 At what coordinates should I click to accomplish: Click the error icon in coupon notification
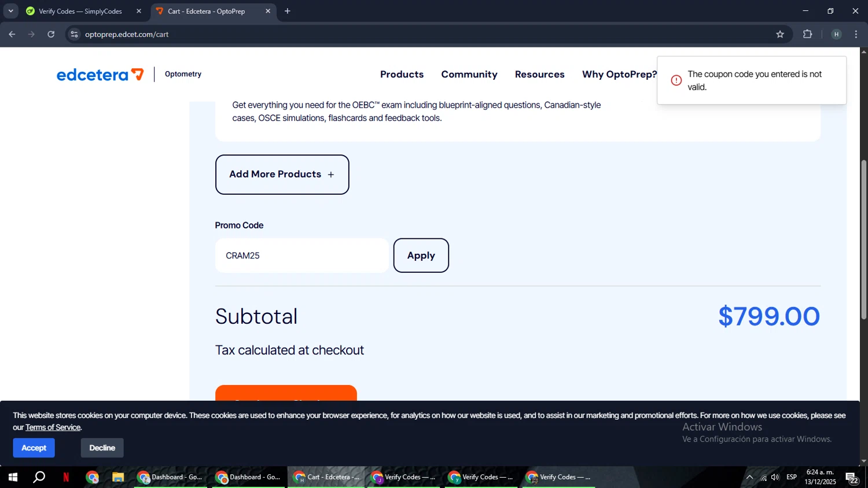click(676, 80)
